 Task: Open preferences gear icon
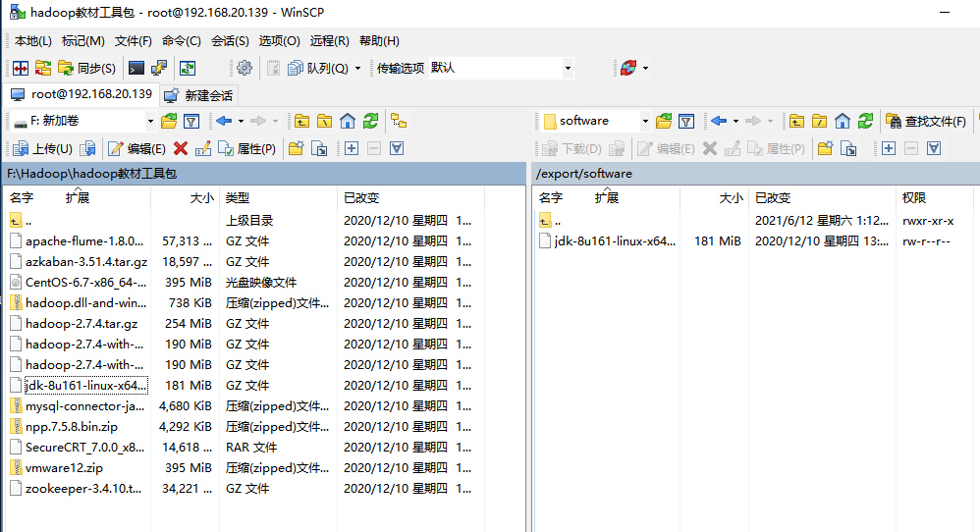click(x=245, y=68)
